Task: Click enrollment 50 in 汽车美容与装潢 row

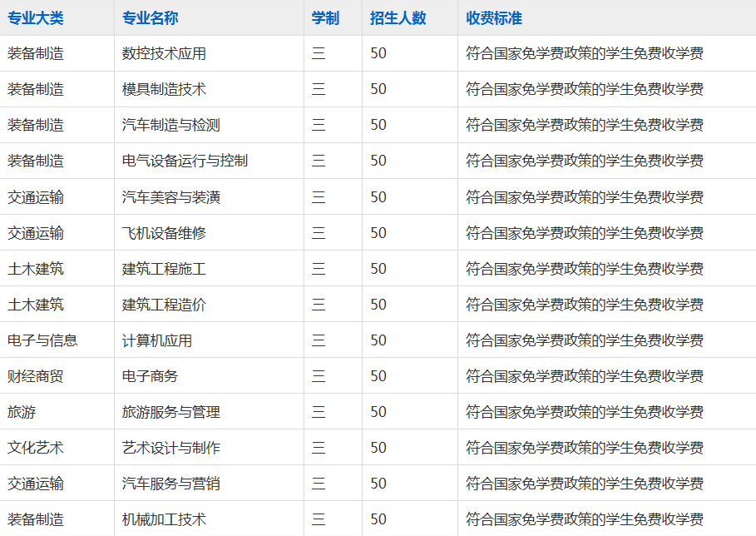Action: tap(378, 197)
